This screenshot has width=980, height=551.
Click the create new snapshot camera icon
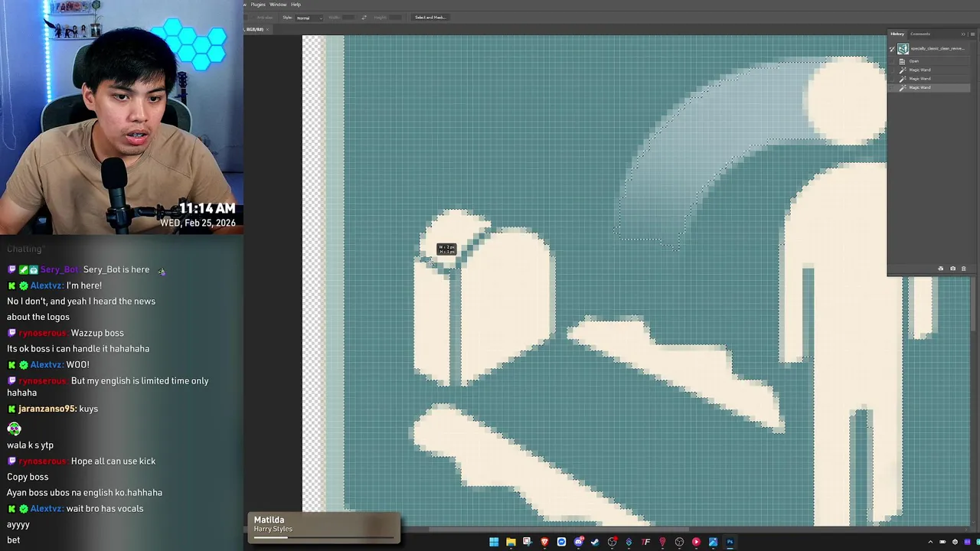(952, 269)
